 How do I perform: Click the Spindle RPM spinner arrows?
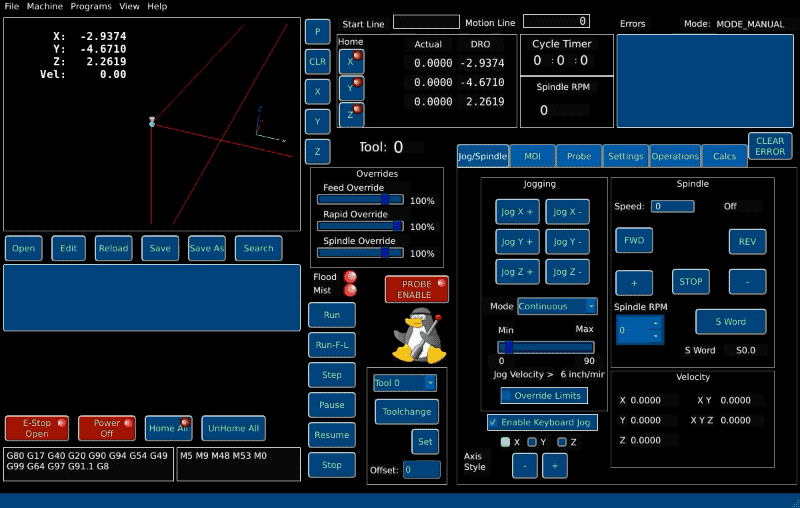[655, 329]
